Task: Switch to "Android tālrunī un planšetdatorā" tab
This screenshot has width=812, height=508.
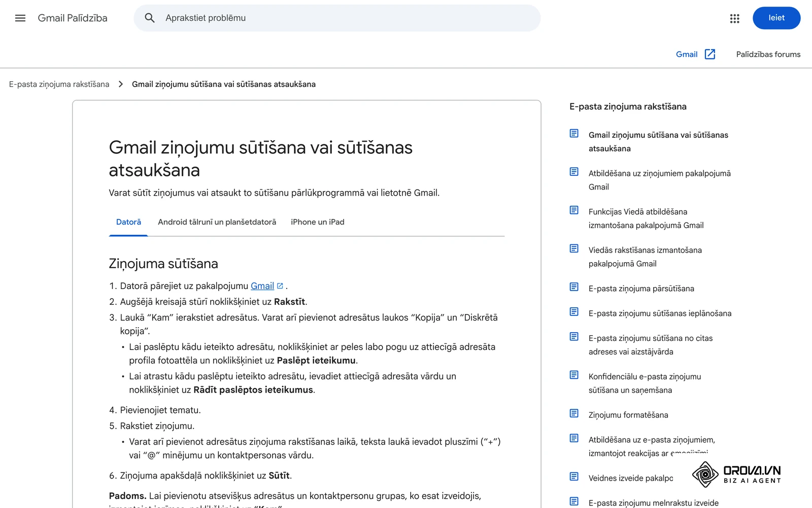Action: pyautogui.click(x=217, y=222)
